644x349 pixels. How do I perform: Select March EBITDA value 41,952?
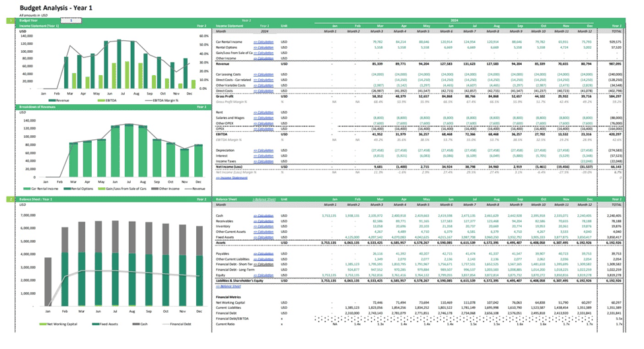click(377, 134)
